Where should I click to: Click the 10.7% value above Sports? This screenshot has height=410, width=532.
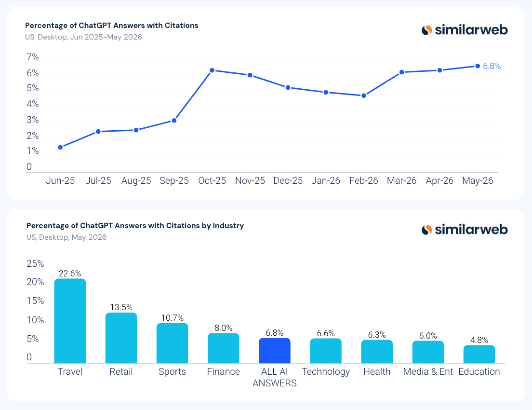tap(173, 318)
